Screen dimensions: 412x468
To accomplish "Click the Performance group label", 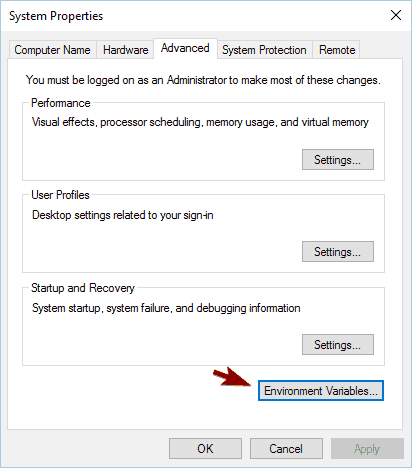I will [x=61, y=103].
